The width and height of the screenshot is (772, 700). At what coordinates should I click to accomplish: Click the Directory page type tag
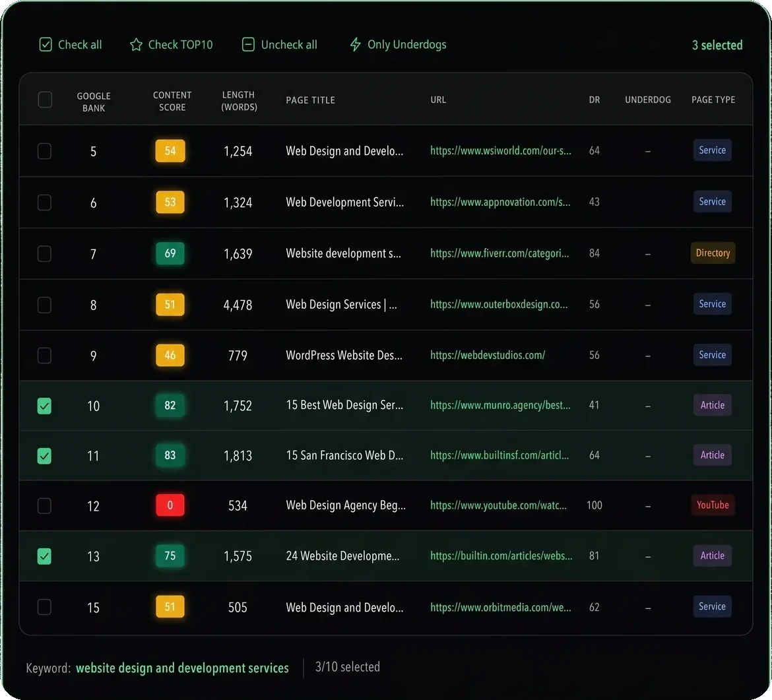[x=713, y=253]
